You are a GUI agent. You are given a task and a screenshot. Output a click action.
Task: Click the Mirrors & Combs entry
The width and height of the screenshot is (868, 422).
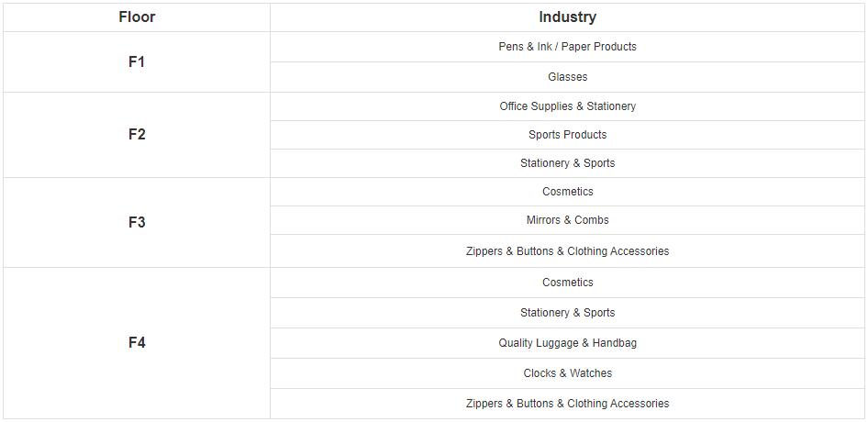point(567,220)
